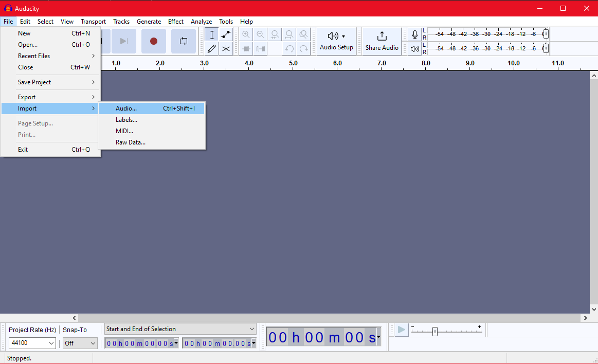Click Trim audio outside selection icon
The width and height of the screenshot is (598, 364).
click(246, 49)
